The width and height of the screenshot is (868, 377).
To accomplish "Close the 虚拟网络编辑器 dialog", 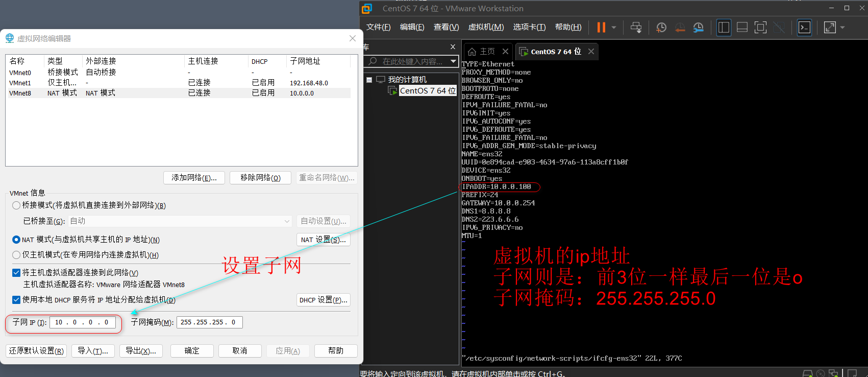I will tap(353, 38).
